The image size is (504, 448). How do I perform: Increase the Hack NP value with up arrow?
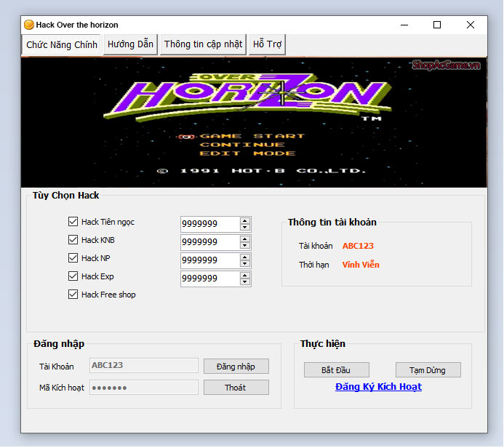click(x=245, y=257)
